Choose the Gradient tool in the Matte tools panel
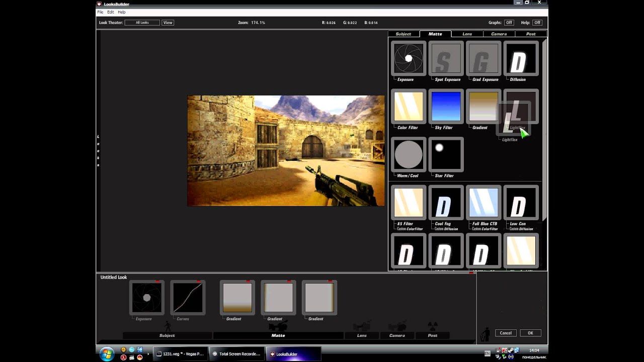 coord(484,107)
